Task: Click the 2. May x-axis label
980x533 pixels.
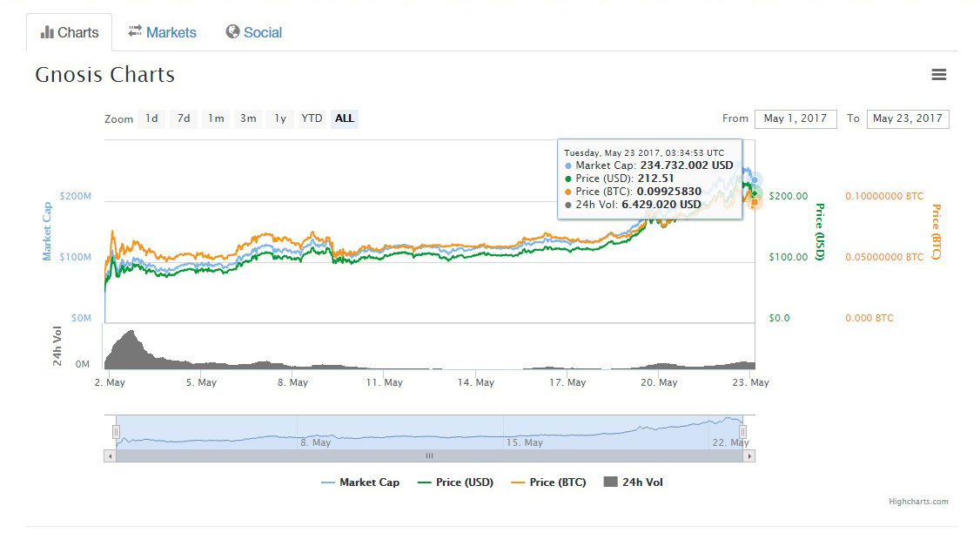Action: tap(110, 382)
